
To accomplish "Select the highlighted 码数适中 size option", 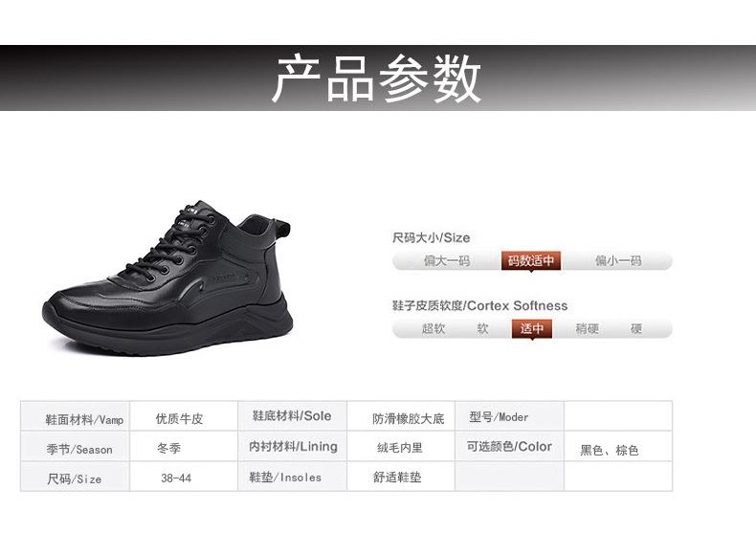I will (531, 260).
